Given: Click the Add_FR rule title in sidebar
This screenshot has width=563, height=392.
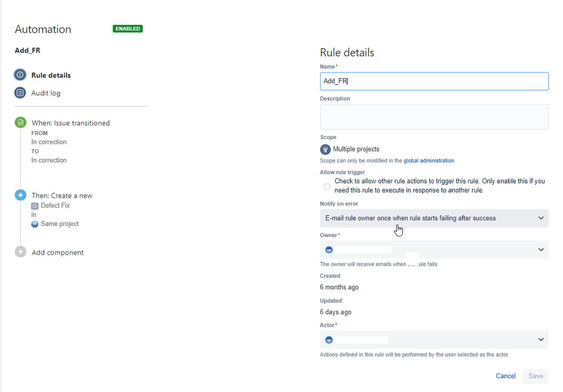Looking at the screenshot, I should point(28,51).
